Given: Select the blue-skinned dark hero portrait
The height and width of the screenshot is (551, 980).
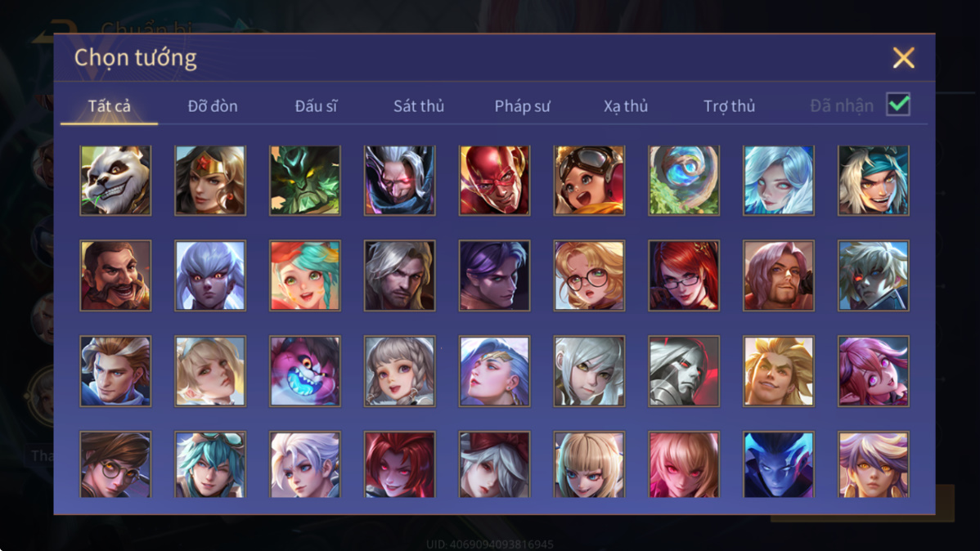Looking at the screenshot, I should (778, 465).
